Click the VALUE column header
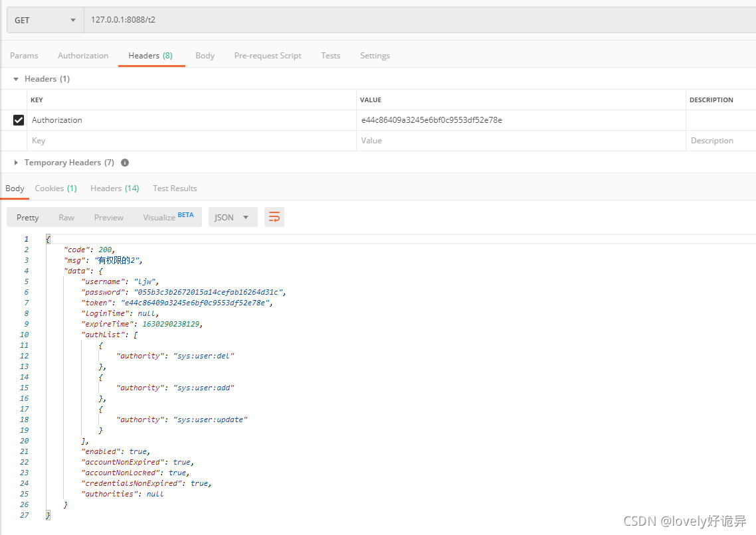The image size is (756, 535). pyautogui.click(x=370, y=100)
